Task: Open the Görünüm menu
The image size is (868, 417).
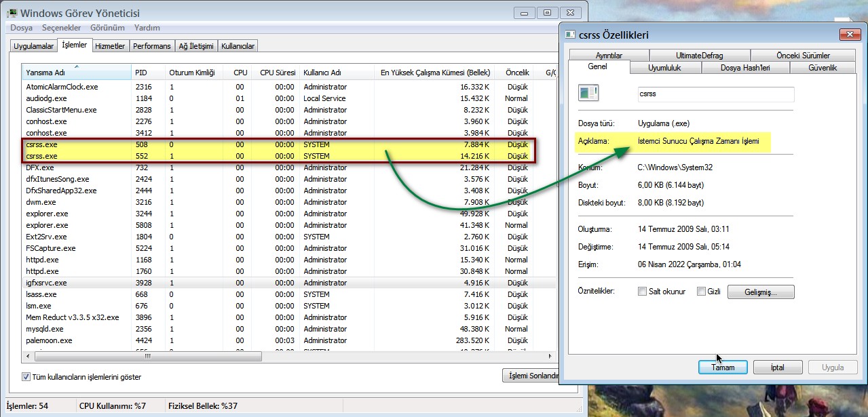Action: click(x=108, y=28)
